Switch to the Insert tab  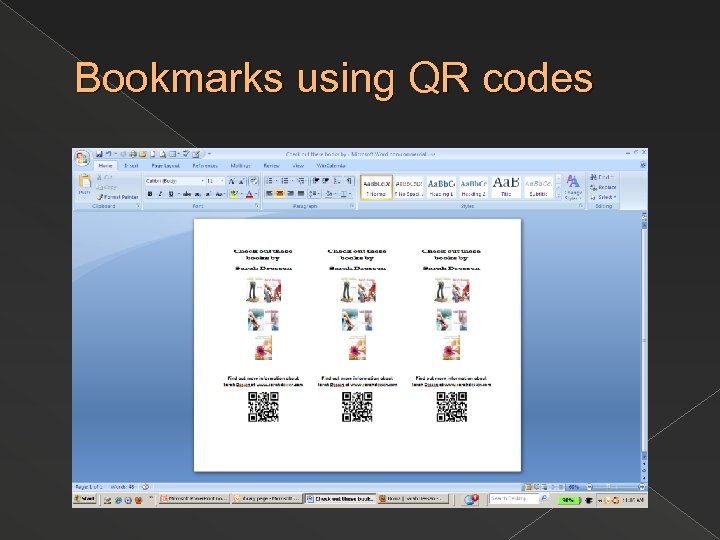tap(131, 166)
